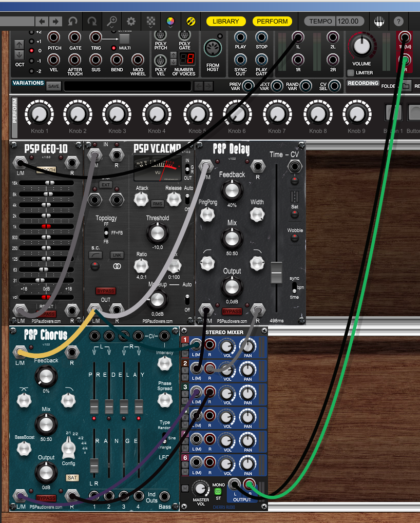Toggle the LNK link button on VCACMP
This screenshot has width=420, height=523.
point(117,255)
